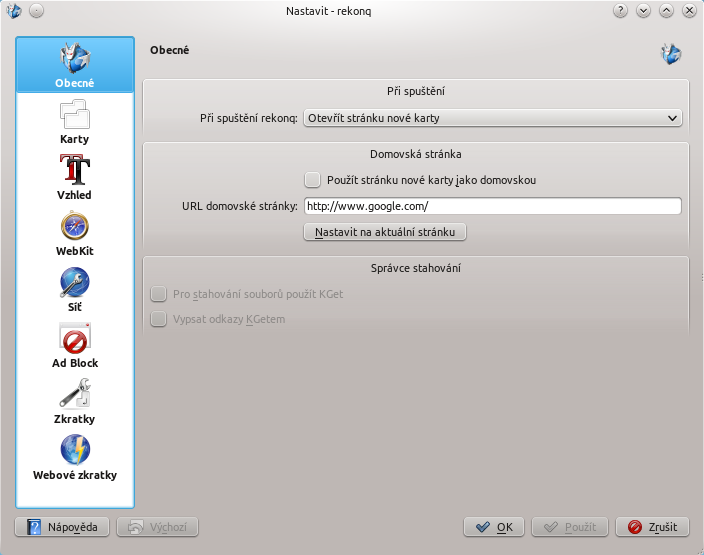Screen dimensions: 704x555
Task: Click the Výchozí defaults button
Action: point(157,527)
